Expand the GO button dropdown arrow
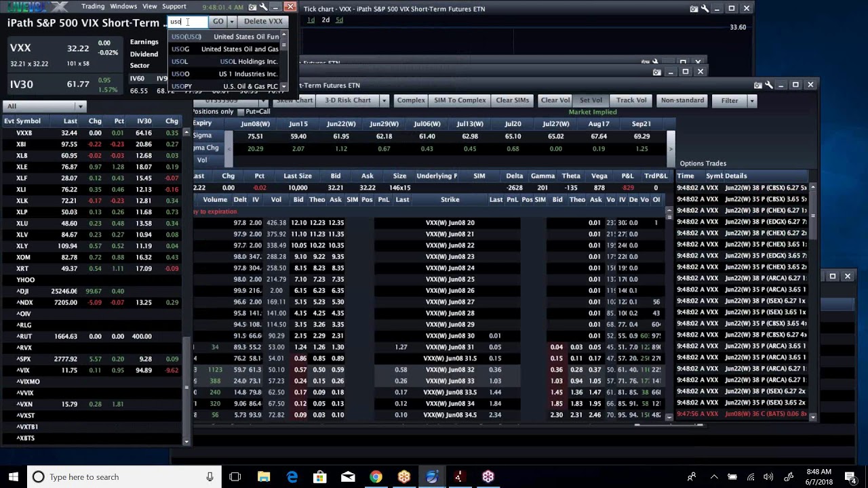The width and height of the screenshot is (868, 488). (231, 22)
